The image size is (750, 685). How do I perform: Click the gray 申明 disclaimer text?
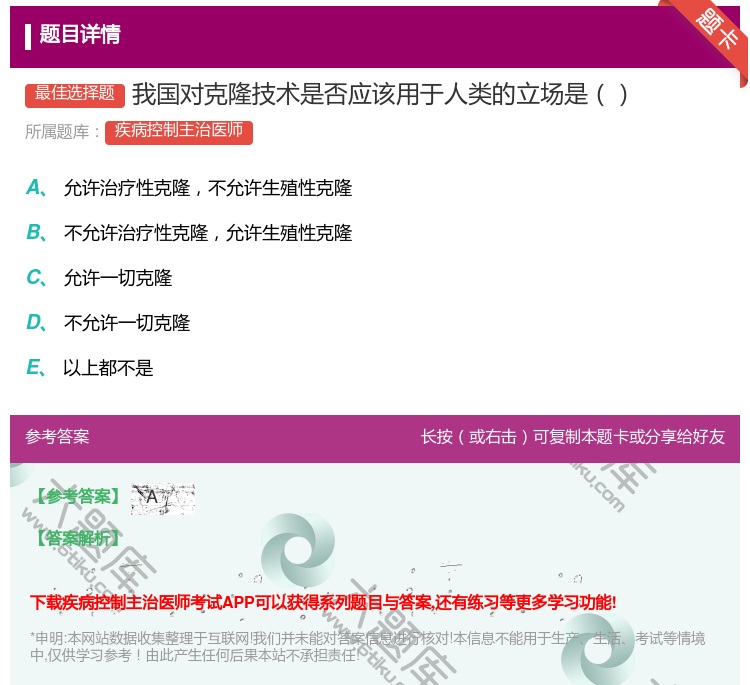click(367, 646)
